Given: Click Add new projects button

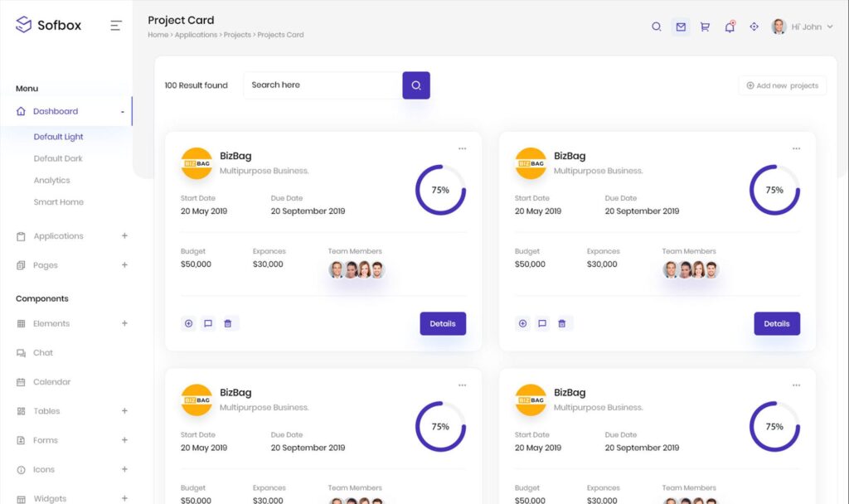Looking at the screenshot, I should [782, 85].
